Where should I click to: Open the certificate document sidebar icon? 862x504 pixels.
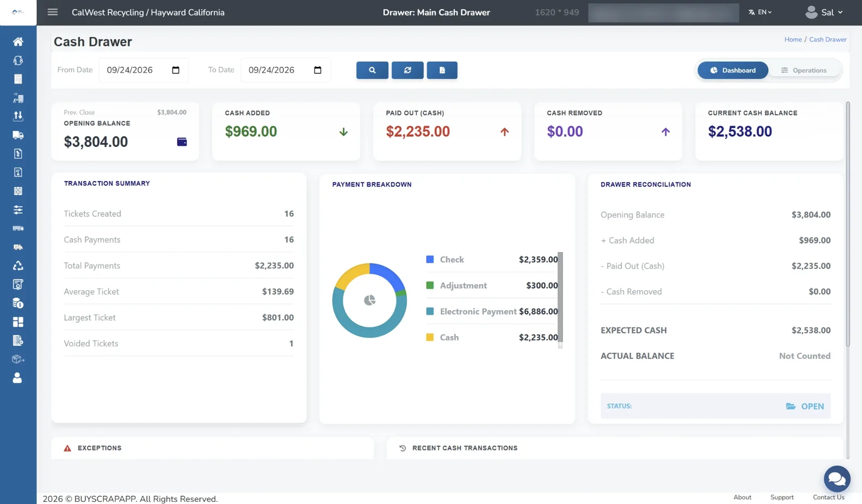click(18, 284)
